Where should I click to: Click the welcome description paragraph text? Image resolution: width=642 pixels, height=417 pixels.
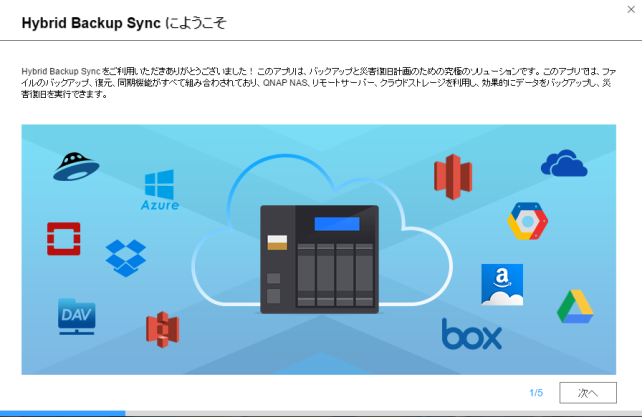tap(319, 83)
